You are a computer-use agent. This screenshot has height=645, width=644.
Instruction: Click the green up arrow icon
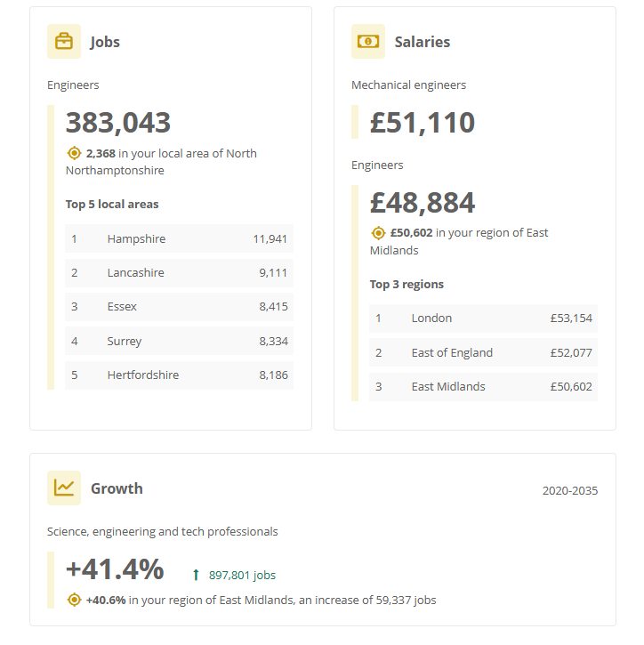point(196,576)
